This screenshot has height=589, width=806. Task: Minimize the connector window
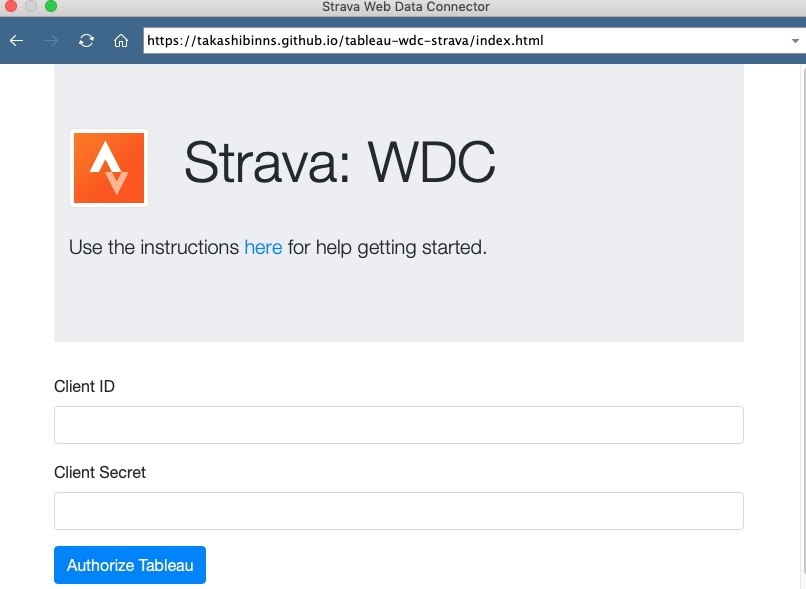pos(31,7)
